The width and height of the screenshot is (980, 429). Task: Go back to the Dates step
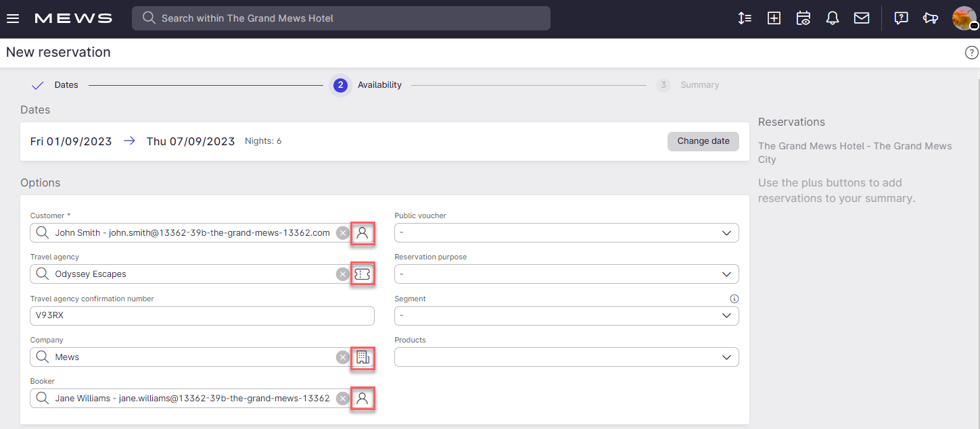pyautogui.click(x=66, y=85)
